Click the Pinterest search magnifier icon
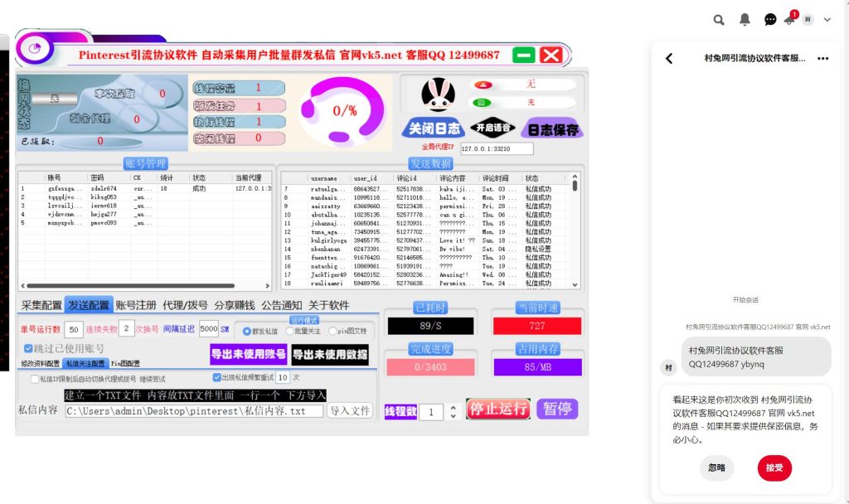The width and height of the screenshot is (849, 504). [719, 19]
